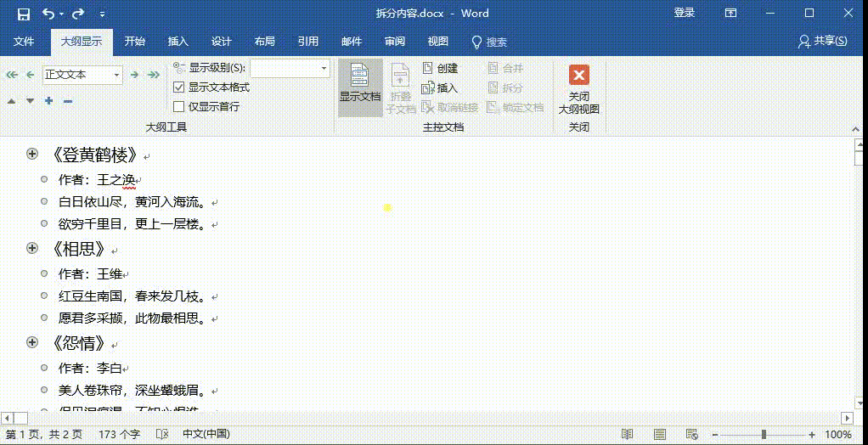
Task: Collapse the ribbon with the caret arrow
Action: (x=856, y=128)
